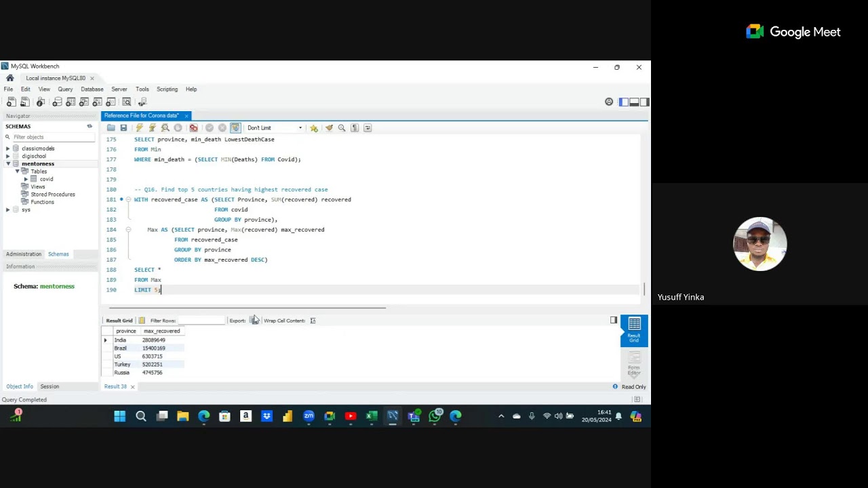The image size is (868, 488).
Task: Open SQL script file in new tab
Action: tap(25, 102)
